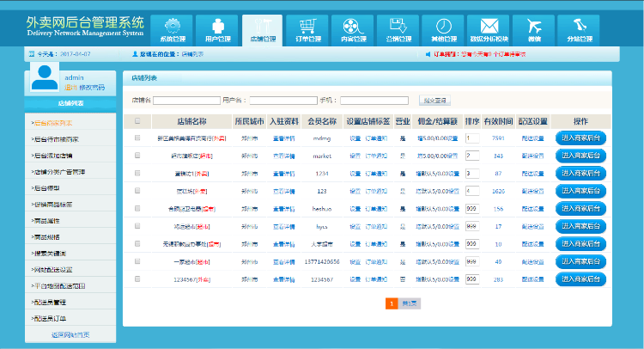Open 后台待审核商家 in the left sidebar
The height and width of the screenshot is (349, 644).
pyautogui.click(x=55, y=139)
